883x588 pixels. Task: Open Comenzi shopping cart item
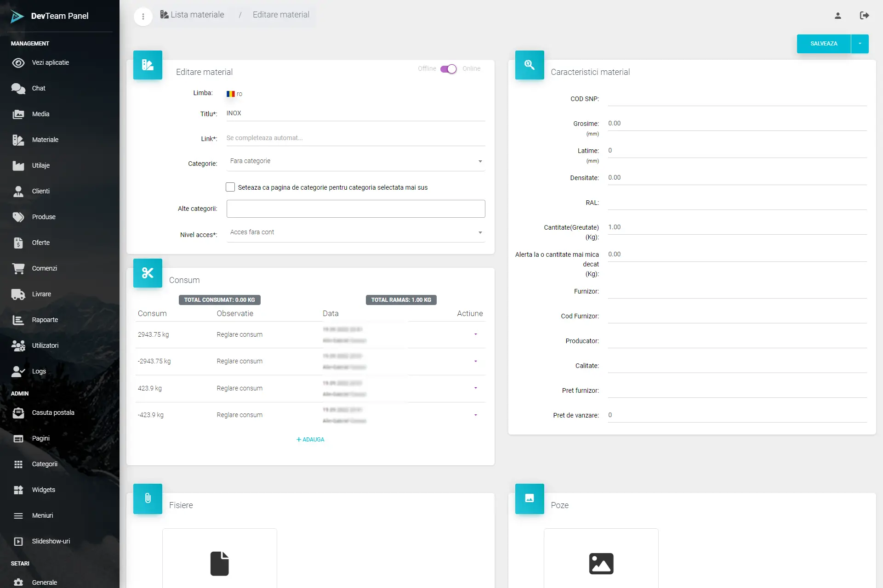[44, 268]
